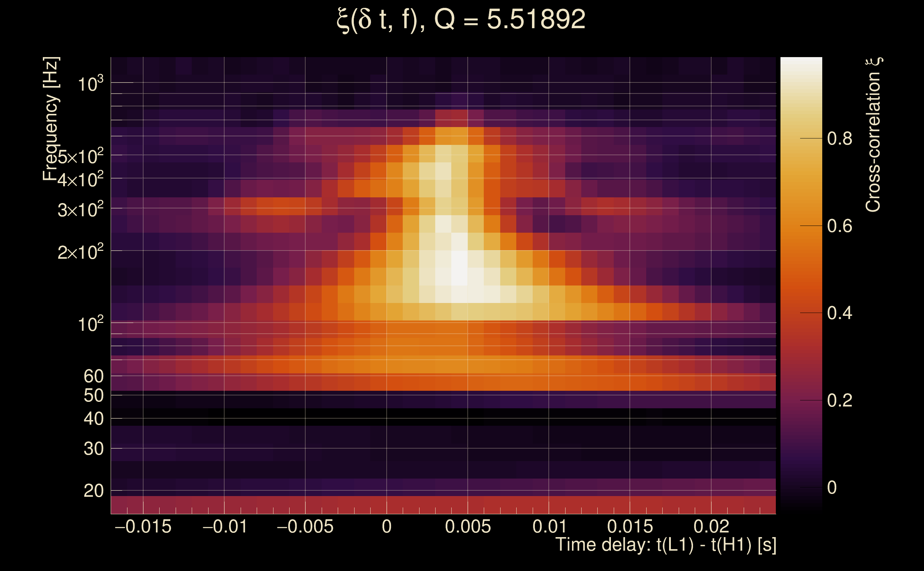Click the -0.015 tick label on the time axis
Viewport: 924px width, 571px height.
click(x=143, y=526)
